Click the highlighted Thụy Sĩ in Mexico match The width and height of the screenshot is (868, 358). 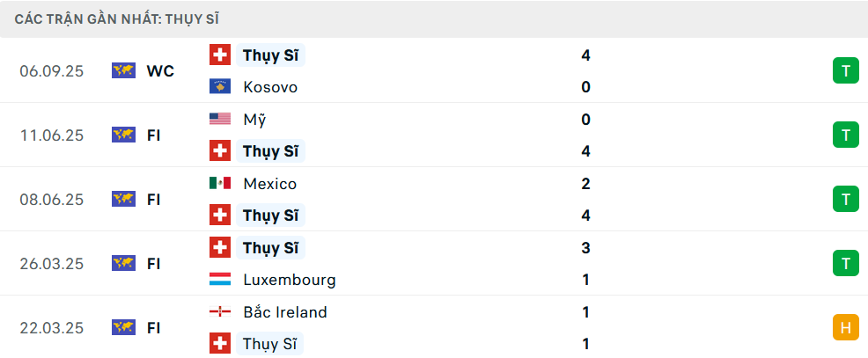tap(270, 216)
